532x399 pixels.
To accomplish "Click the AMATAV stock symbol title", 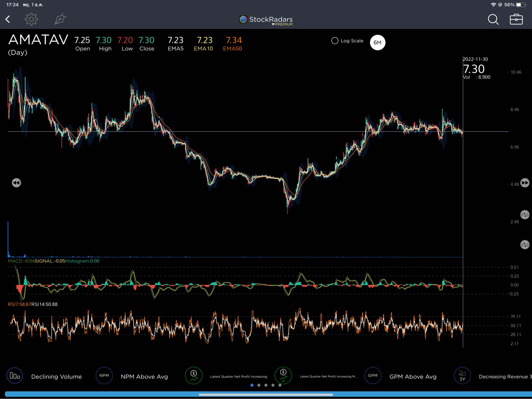I will tap(38, 40).
